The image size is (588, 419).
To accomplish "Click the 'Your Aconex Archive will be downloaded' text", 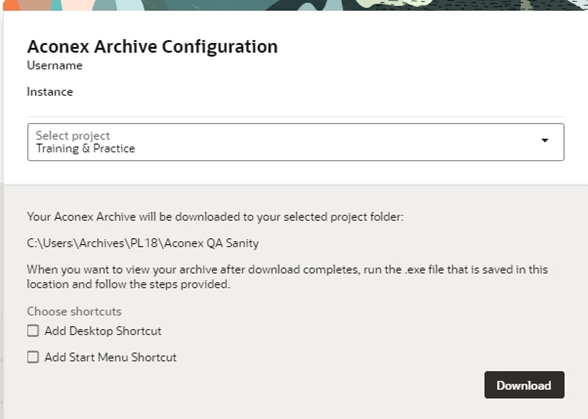I will coord(215,217).
